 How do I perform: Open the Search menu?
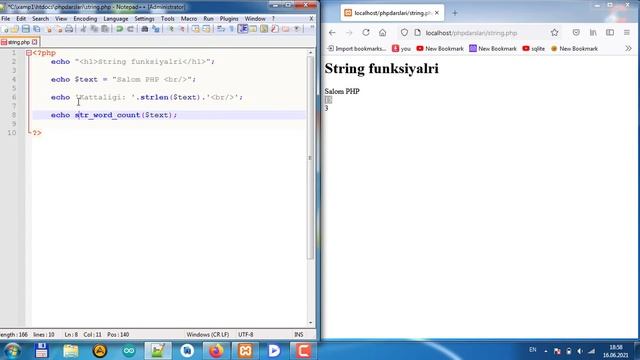click(x=40, y=19)
